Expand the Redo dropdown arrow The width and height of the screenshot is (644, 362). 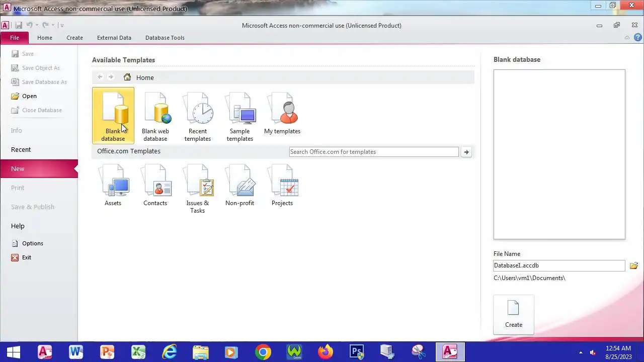[52, 25]
